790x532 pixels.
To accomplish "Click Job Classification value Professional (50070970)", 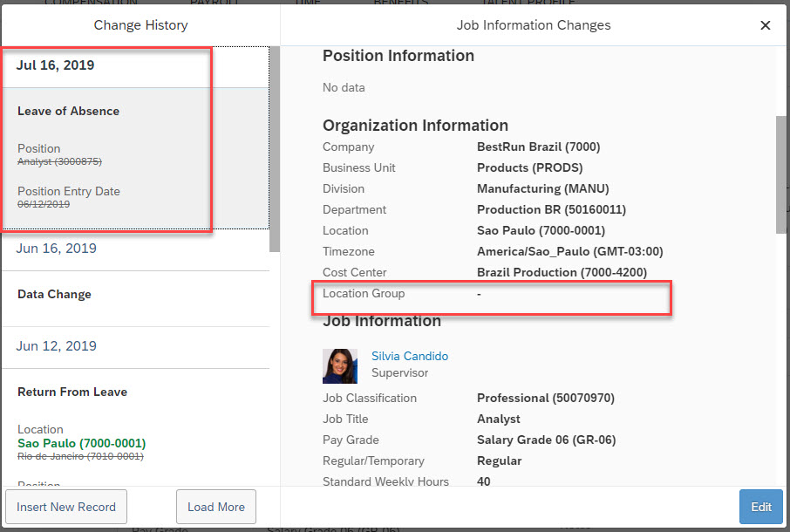I will (x=546, y=398).
